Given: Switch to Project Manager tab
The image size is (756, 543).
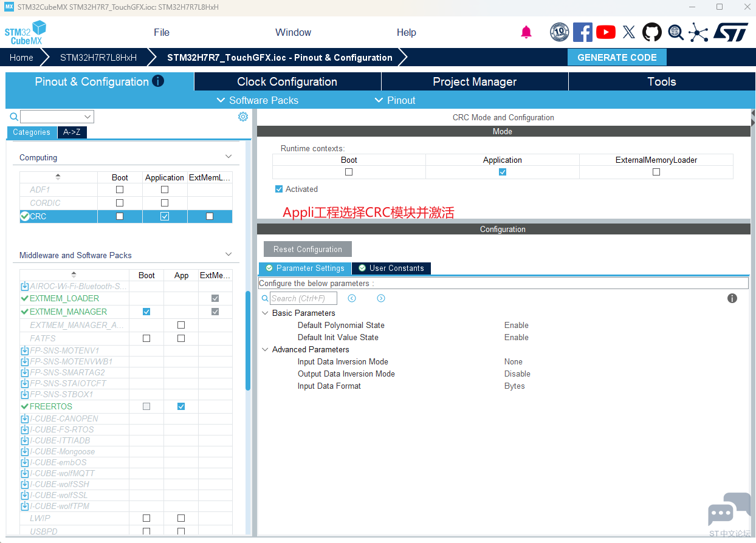Looking at the screenshot, I should coord(475,82).
